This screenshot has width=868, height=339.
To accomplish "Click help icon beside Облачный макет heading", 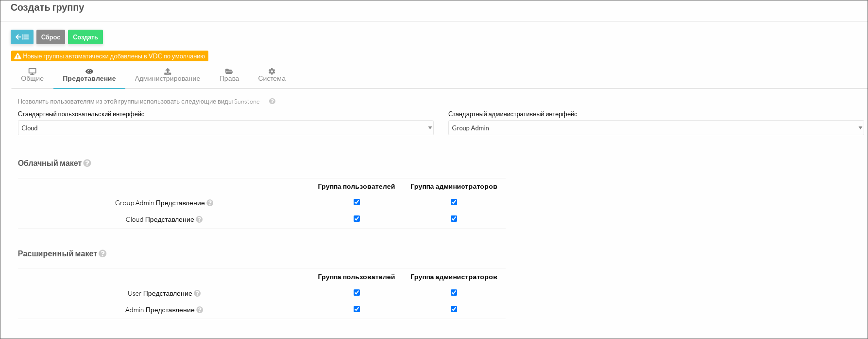I will click(x=87, y=163).
